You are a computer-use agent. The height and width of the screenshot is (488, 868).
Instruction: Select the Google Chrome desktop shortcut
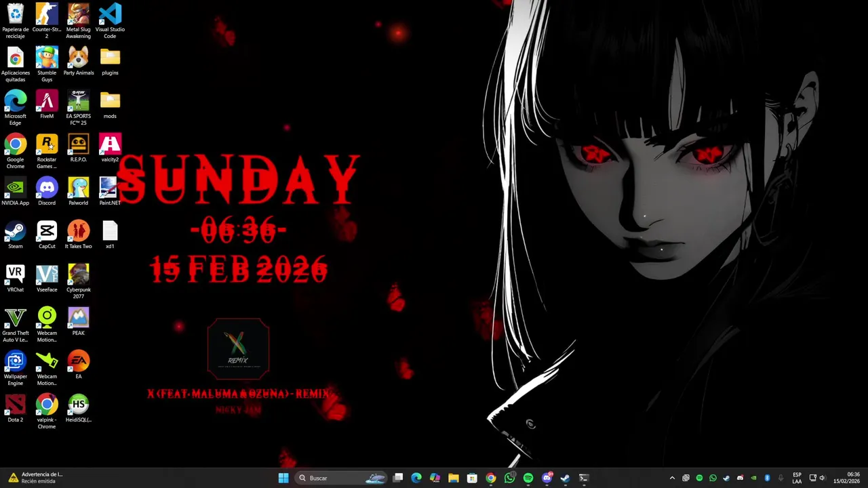(x=15, y=150)
